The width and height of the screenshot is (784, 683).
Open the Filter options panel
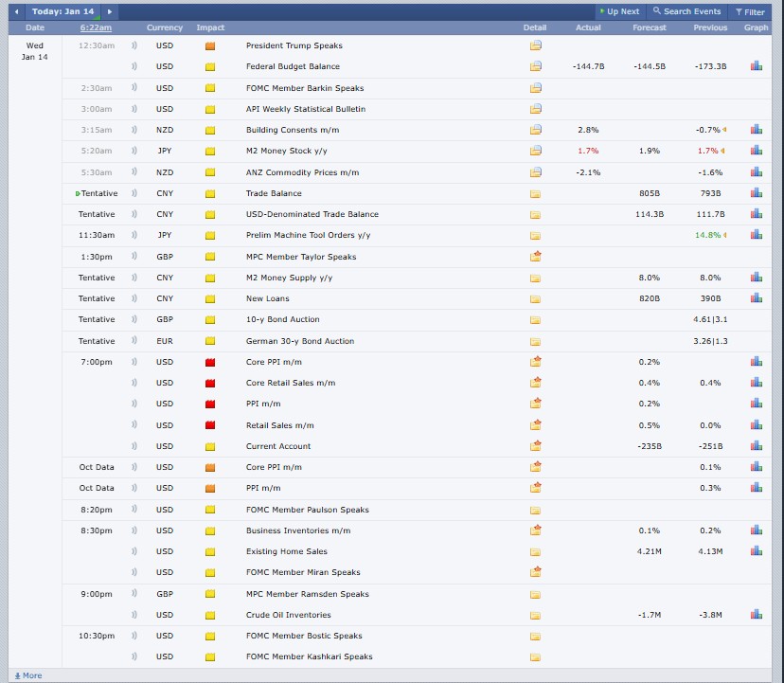pos(749,11)
